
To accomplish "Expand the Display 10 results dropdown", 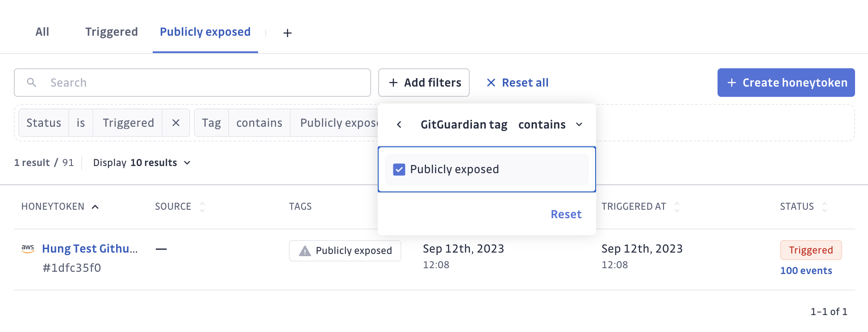I will click(142, 162).
